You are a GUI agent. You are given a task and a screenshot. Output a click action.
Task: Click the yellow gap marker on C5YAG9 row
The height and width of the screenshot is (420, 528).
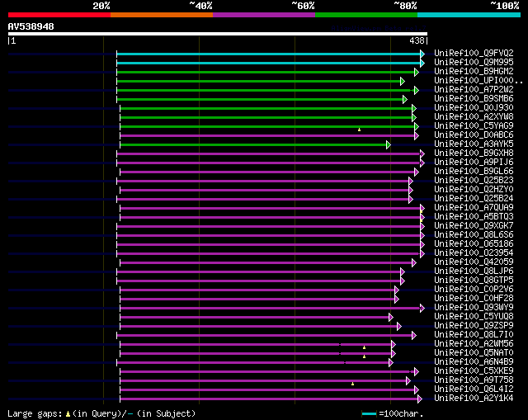point(360,130)
